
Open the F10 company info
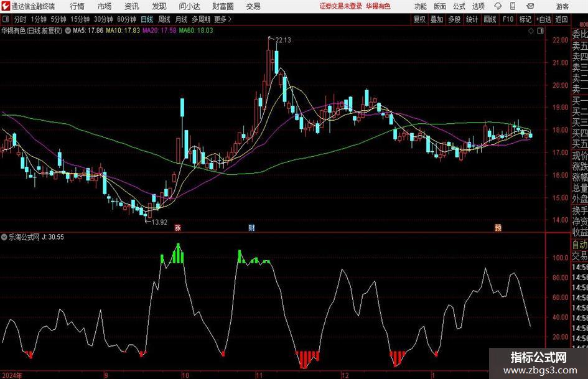508,19
